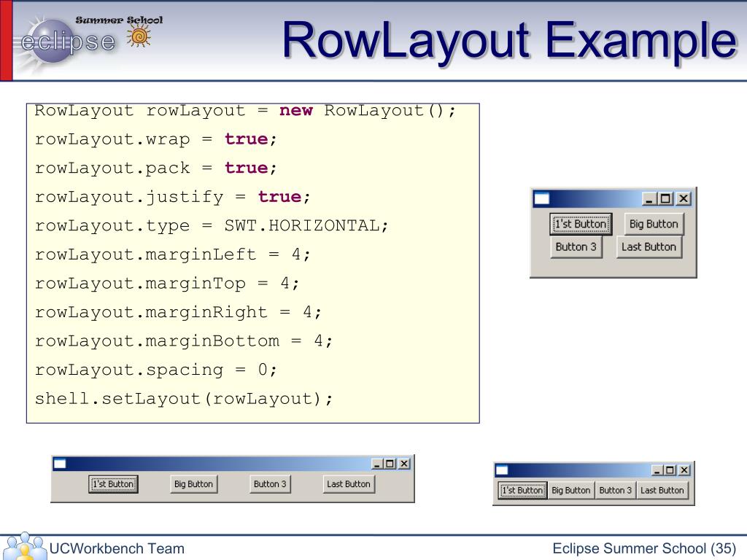Click the code line "rowLayout.marginLeft = 4;"
Viewport: 747px width, 560px height.
(x=172, y=254)
